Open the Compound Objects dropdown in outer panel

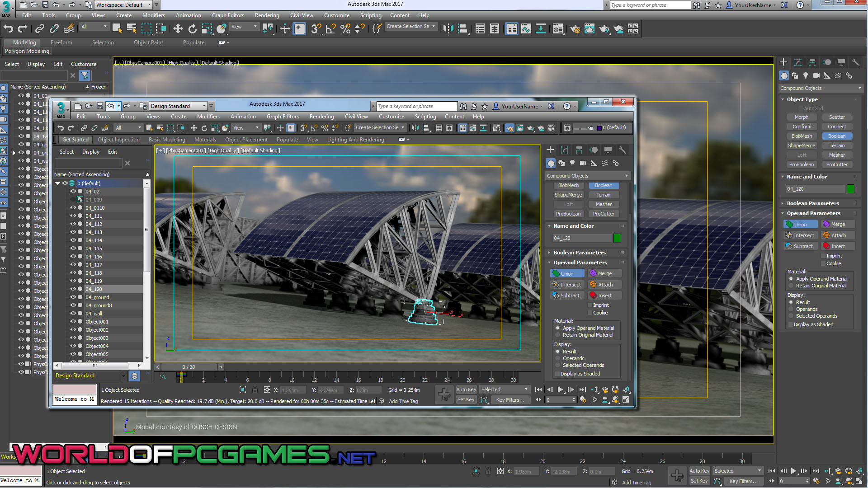tap(821, 88)
